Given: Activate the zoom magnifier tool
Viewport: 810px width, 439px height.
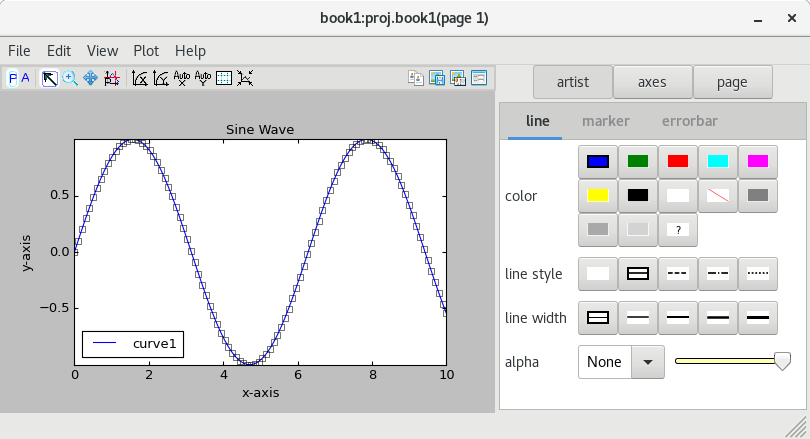Looking at the screenshot, I should point(70,79).
